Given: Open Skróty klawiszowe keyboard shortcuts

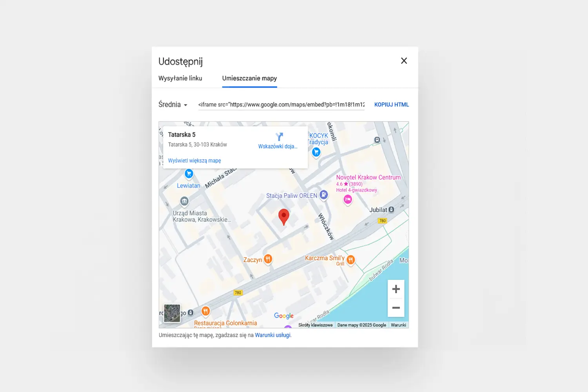Looking at the screenshot, I should [x=316, y=325].
